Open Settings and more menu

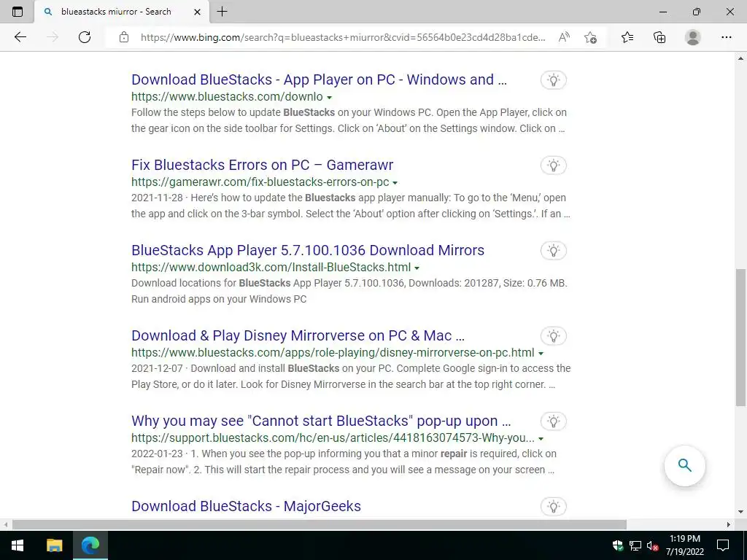click(x=726, y=37)
